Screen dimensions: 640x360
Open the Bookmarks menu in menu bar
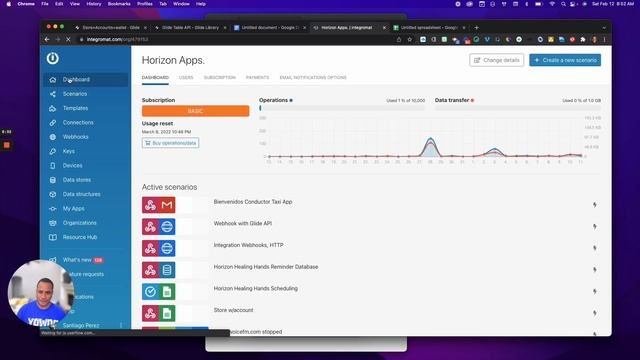[x=119, y=4]
